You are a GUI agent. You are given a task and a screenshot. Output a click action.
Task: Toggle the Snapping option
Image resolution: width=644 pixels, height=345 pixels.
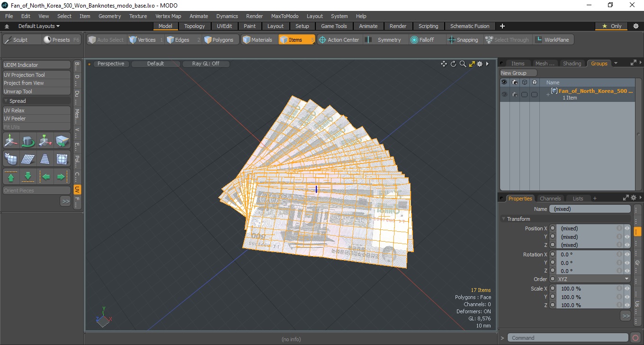click(464, 40)
